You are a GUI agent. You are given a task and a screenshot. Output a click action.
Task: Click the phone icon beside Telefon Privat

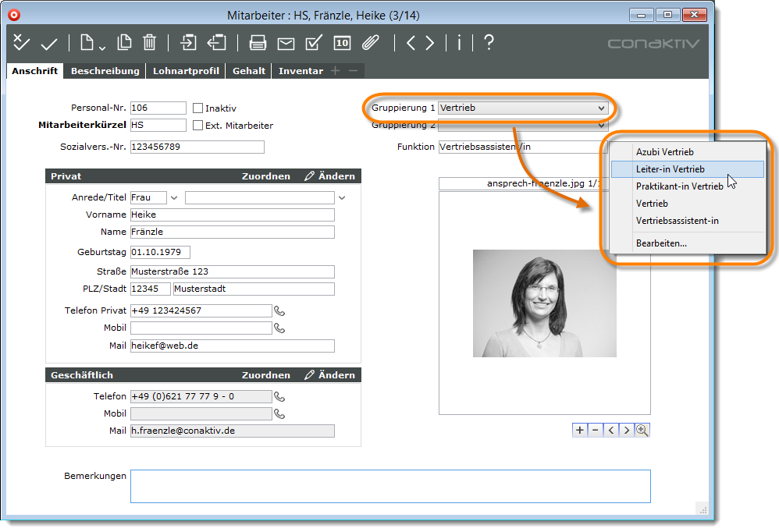pos(279,311)
